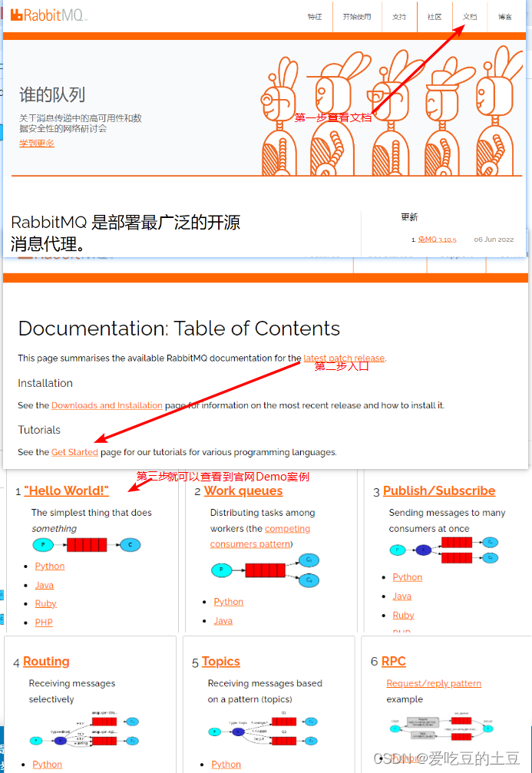Open the Topics tutorial
532x773 pixels.
coord(221,661)
